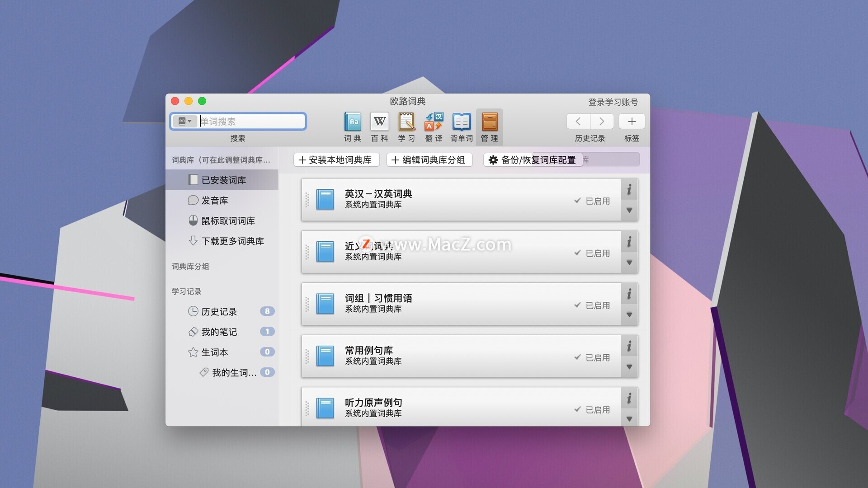Select 发音库 in sidebar
The image size is (868, 488).
point(222,200)
